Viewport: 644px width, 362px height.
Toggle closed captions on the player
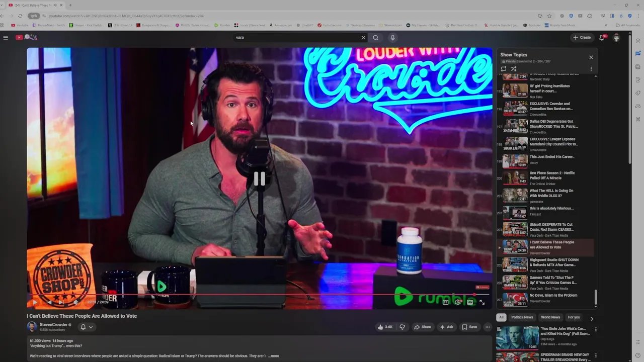445,302
